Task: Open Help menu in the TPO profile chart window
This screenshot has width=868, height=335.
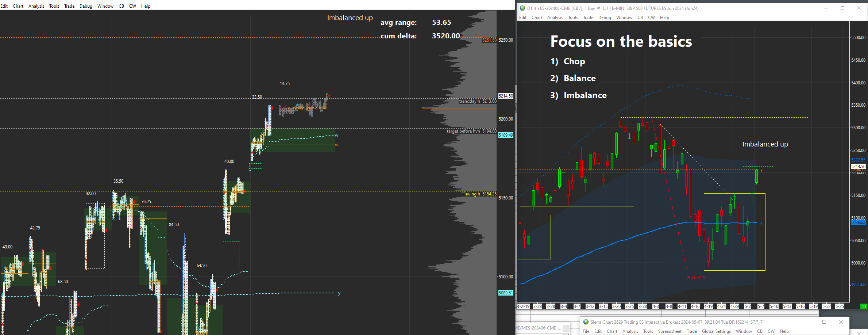Action: click(x=146, y=6)
